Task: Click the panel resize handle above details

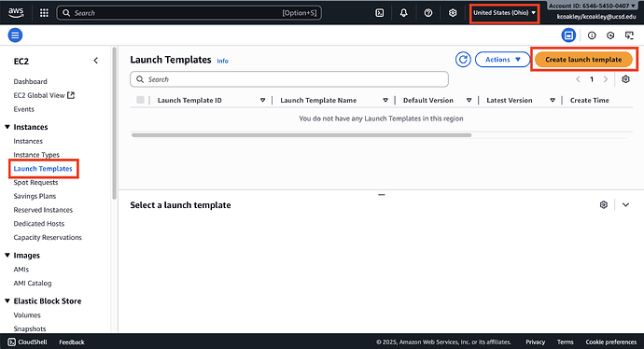Action: tap(382, 195)
